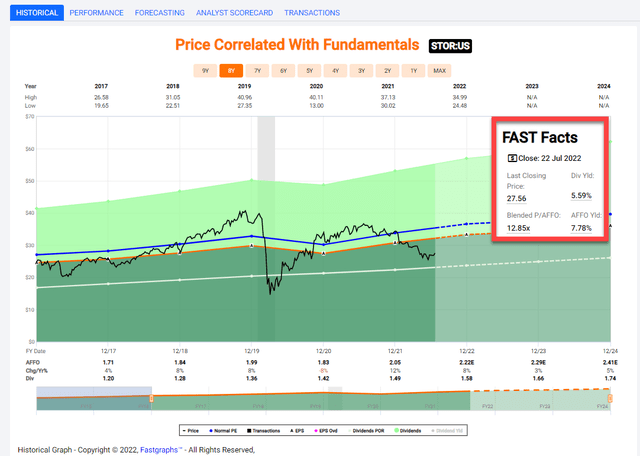Click the AFFO Yld value 7.78%

[581, 228]
